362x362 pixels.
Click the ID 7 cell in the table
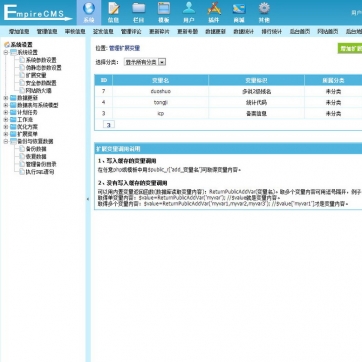[104, 91]
